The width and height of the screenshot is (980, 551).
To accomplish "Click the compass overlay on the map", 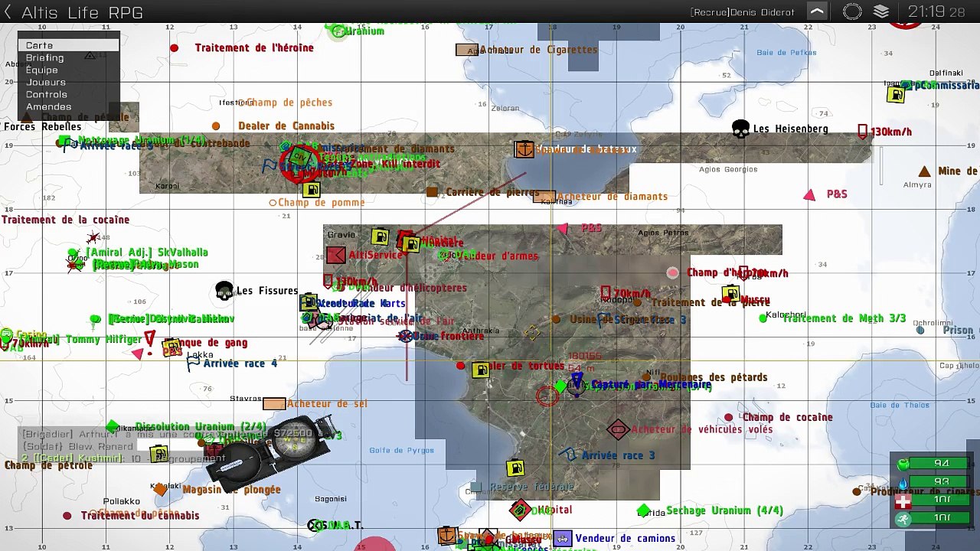I will click(269, 455).
